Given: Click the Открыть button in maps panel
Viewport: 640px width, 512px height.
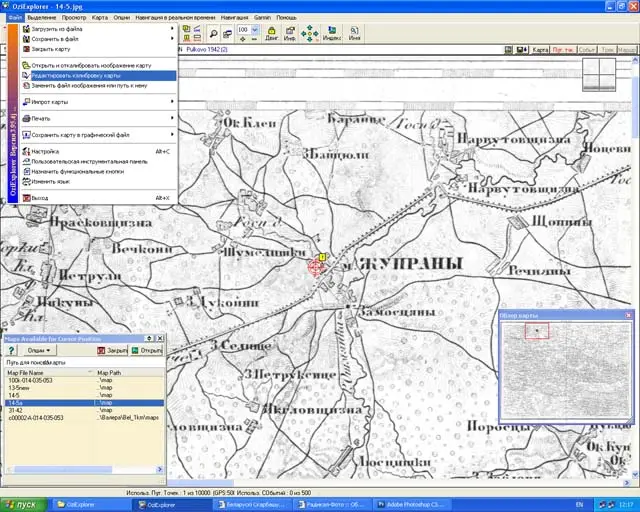Looking at the screenshot, I should [x=146, y=350].
